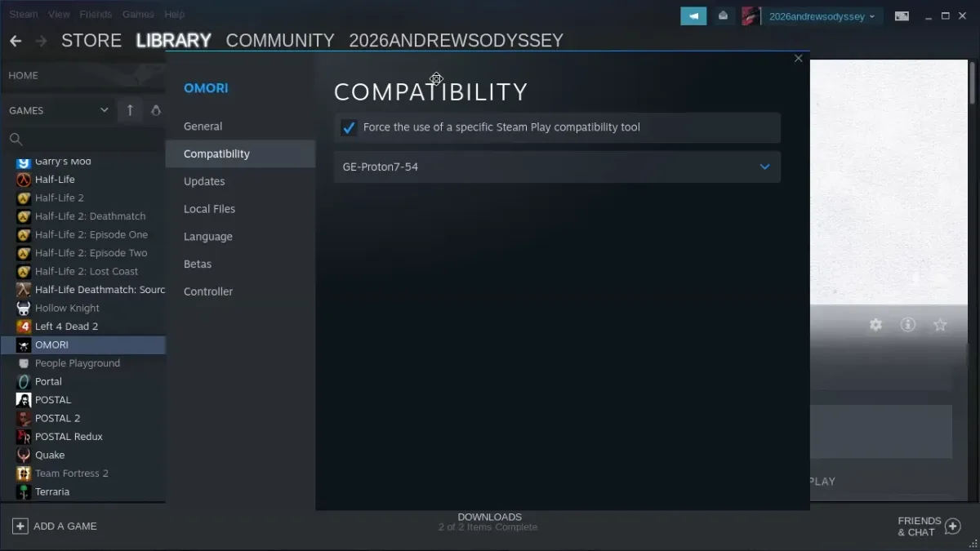980x551 pixels.
Task: Open the Games menu
Action: 138,15
